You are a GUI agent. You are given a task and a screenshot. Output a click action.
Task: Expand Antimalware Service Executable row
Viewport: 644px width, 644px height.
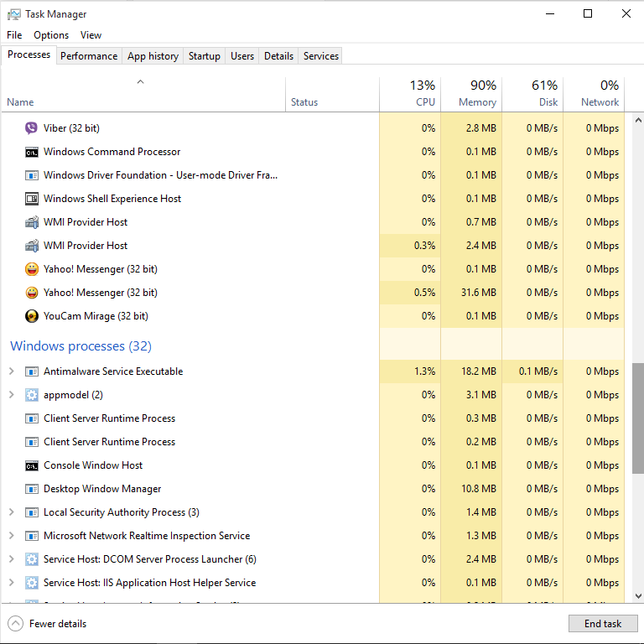(x=12, y=371)
